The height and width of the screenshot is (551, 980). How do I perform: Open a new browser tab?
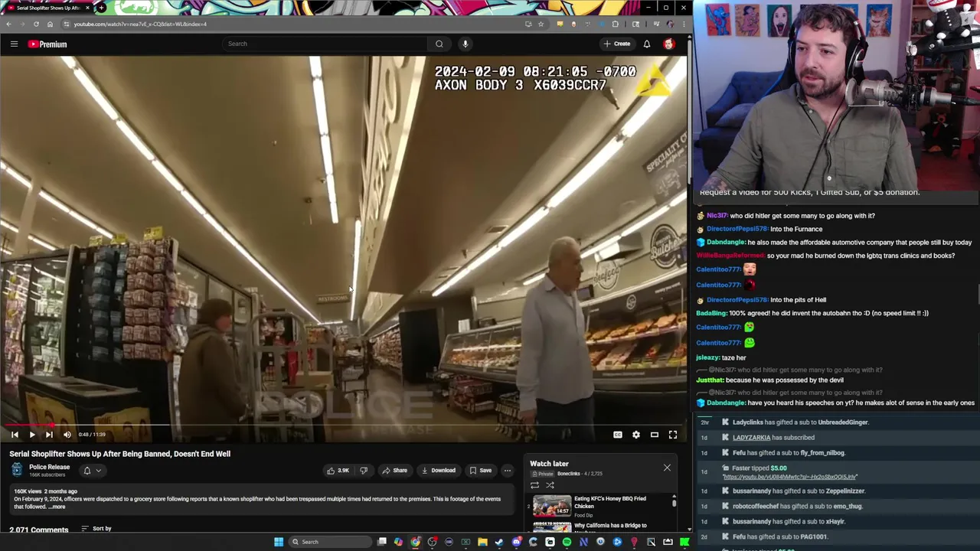pyautogui.click(x=101, y=8)
